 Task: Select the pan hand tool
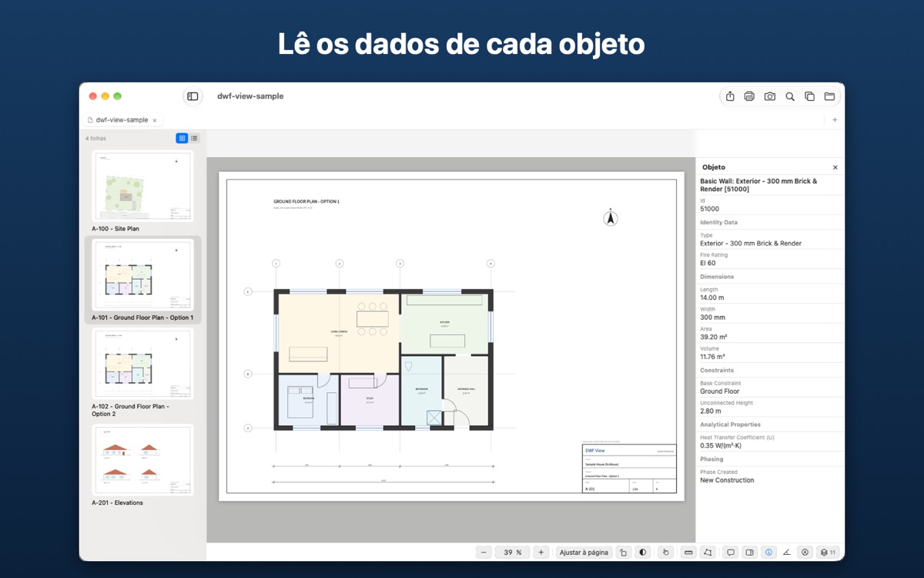pos(666,552)
